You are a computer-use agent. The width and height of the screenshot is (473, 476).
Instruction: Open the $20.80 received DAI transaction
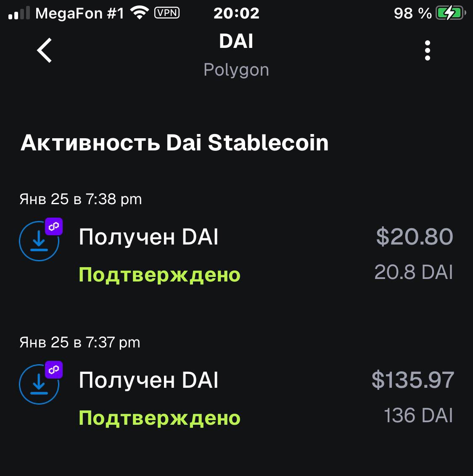(148, 237)
